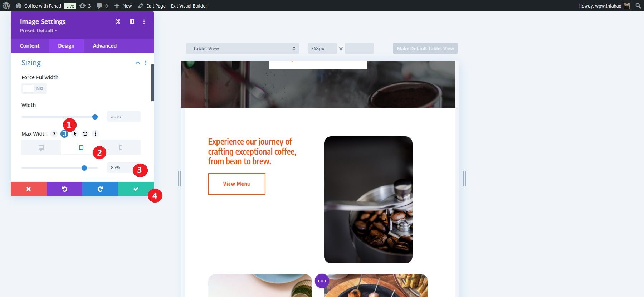Screen dimensions: 644x297
Task: Open the Preset: Default dropdown
Action: [x=38, y=31]
